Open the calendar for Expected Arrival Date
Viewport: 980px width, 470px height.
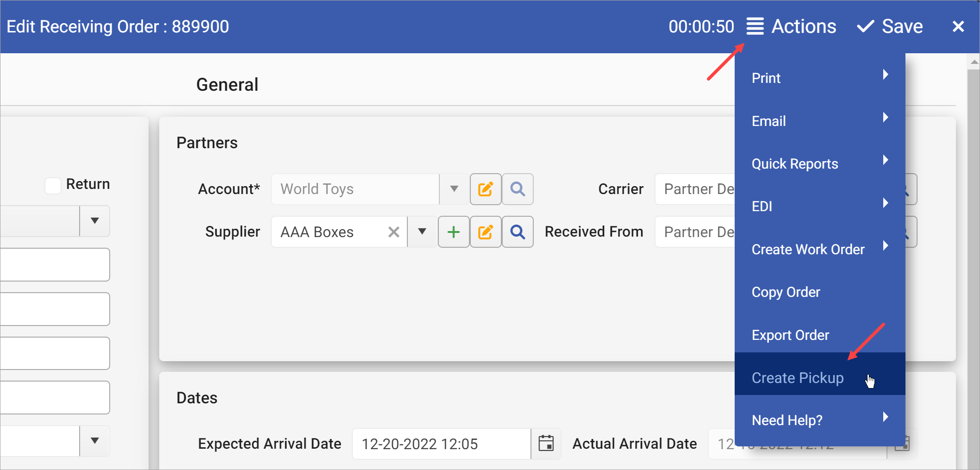point(546,443)
